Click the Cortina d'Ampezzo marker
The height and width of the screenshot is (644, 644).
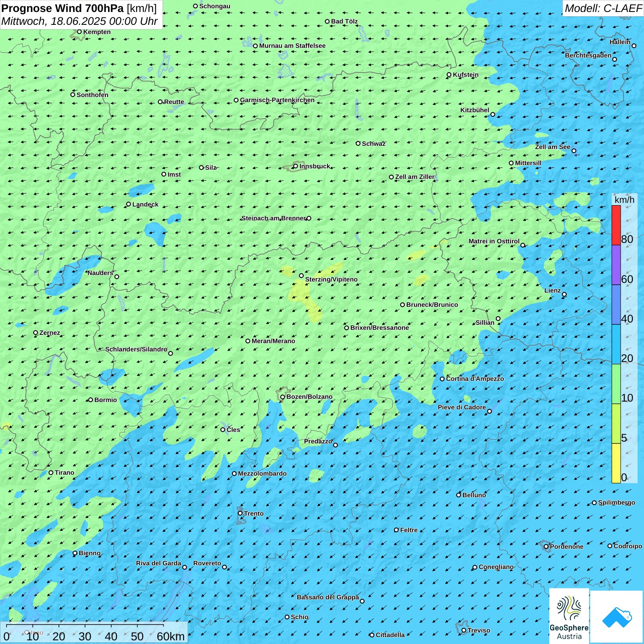coord(443,379)
